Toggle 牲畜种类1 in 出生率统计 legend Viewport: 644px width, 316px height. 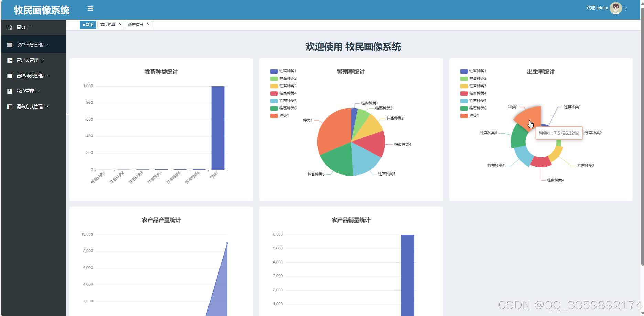(473, 71)
